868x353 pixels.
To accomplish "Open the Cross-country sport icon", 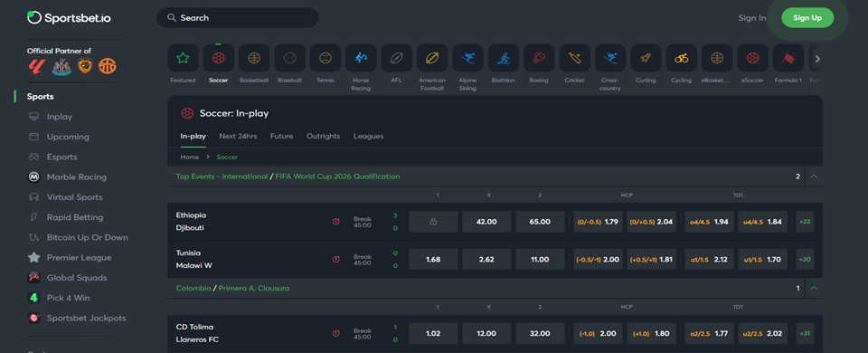I will tap(610, 58).
